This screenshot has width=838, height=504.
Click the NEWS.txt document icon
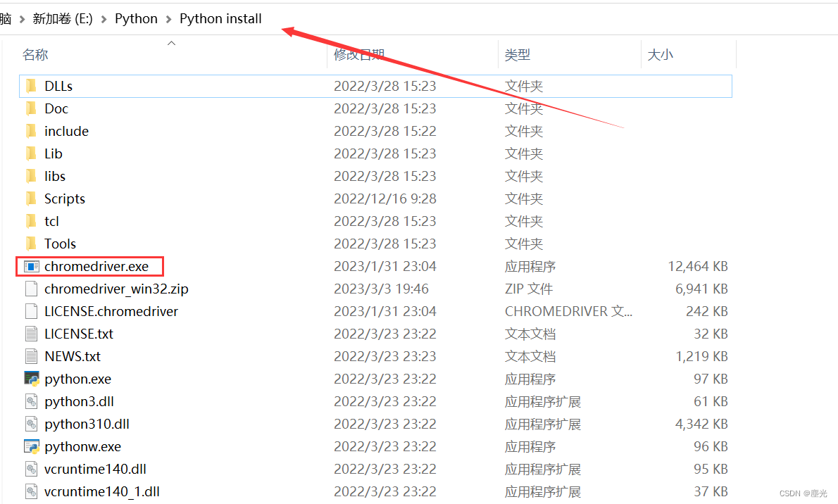click(x=32, y=356)
